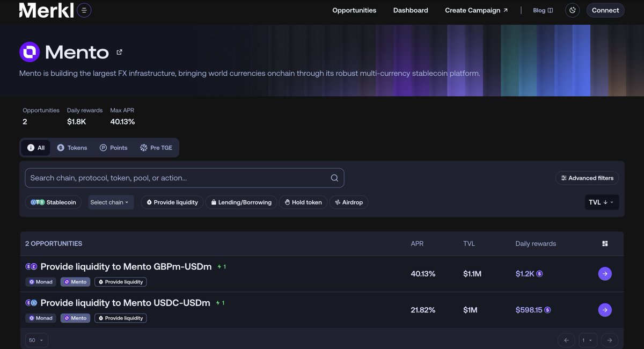This screenshot has height=349, width=644.
Task: Click the $598.15 daily rewards value
Action: click(529, 310)
